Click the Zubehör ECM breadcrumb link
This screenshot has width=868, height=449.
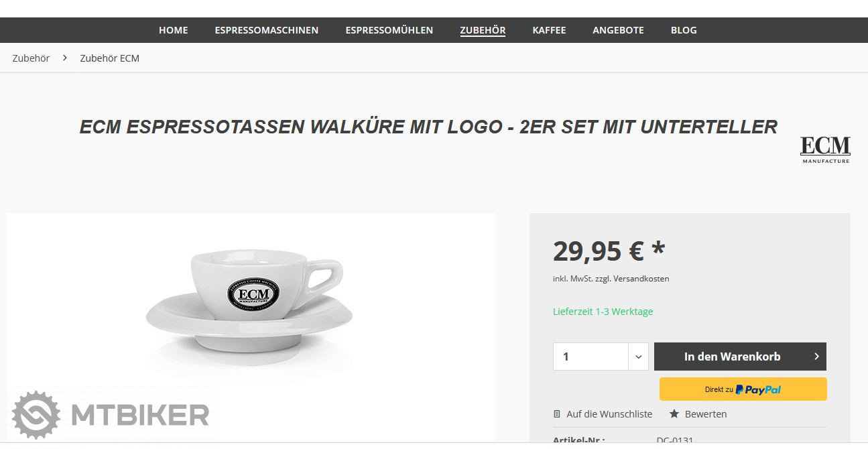110,58
